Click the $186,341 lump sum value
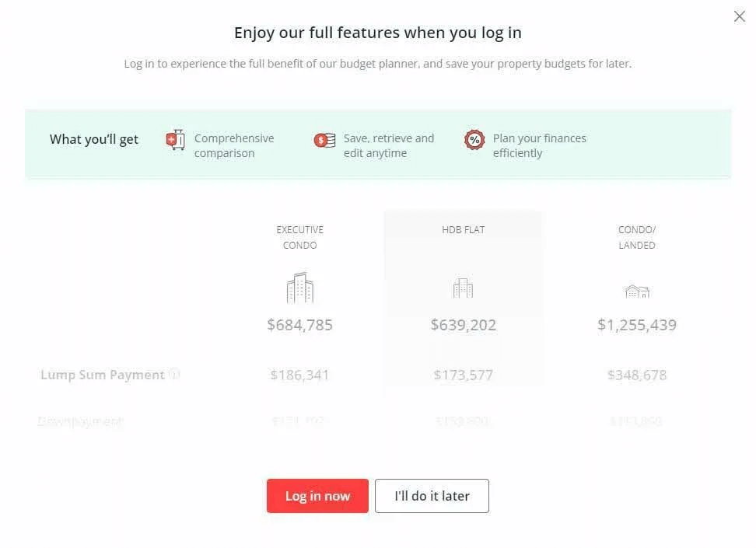 coord(299,375)
